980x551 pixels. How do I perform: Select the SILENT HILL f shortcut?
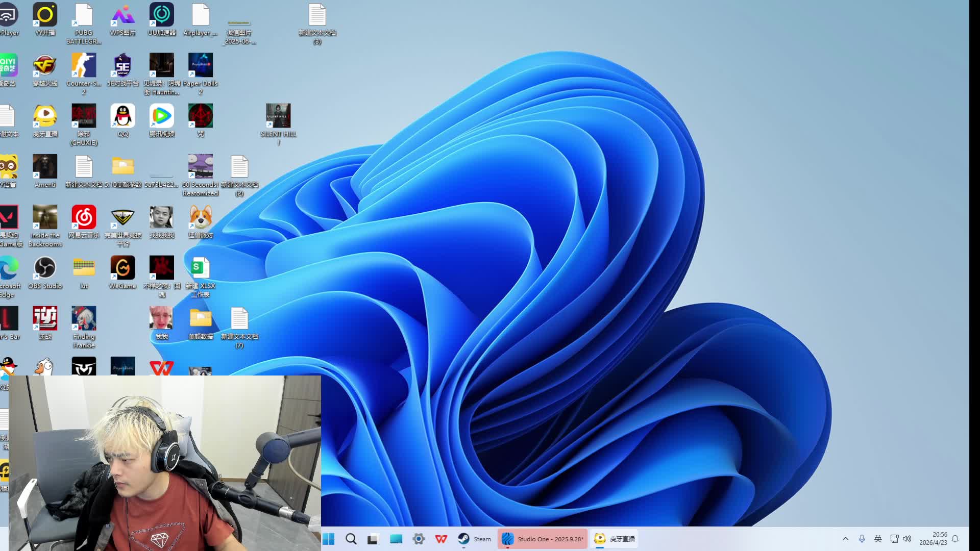click(278, 116)
